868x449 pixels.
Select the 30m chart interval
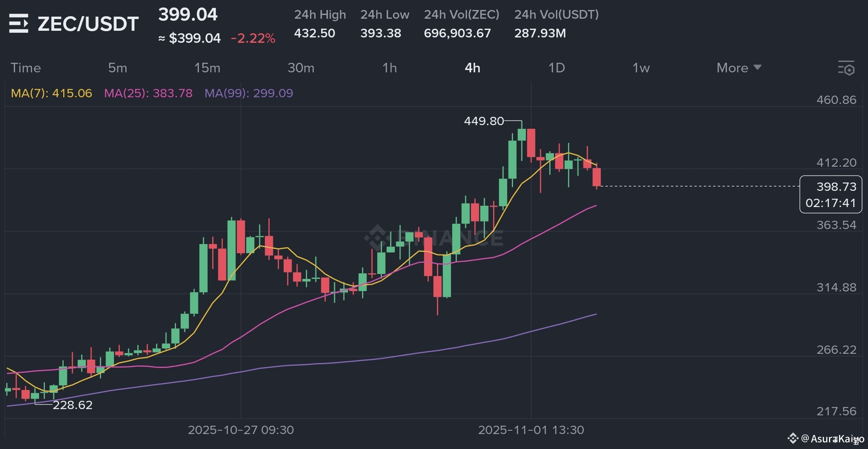pyautogui.click(x=301, y=68)
